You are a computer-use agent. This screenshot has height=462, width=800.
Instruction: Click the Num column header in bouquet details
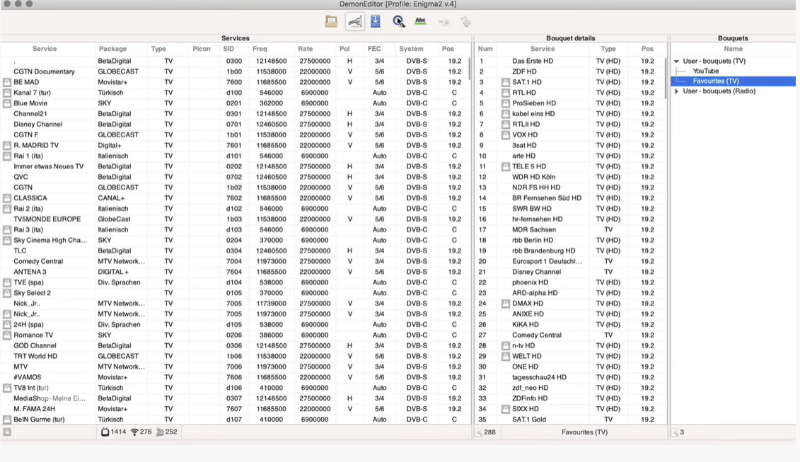click(485, 48)
